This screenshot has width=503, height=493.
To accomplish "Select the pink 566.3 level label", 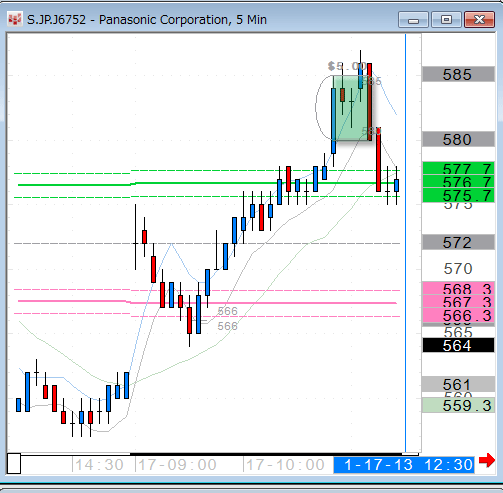I will point(458,315).
